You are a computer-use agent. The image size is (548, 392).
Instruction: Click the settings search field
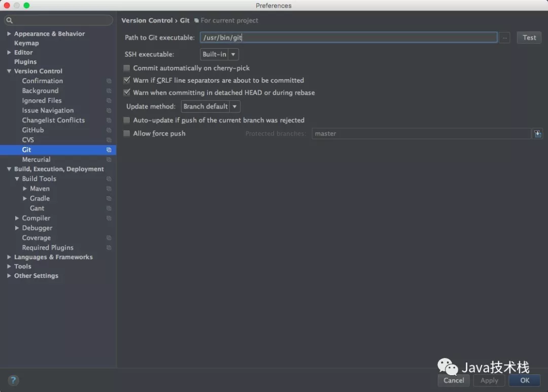pos(58,20)
